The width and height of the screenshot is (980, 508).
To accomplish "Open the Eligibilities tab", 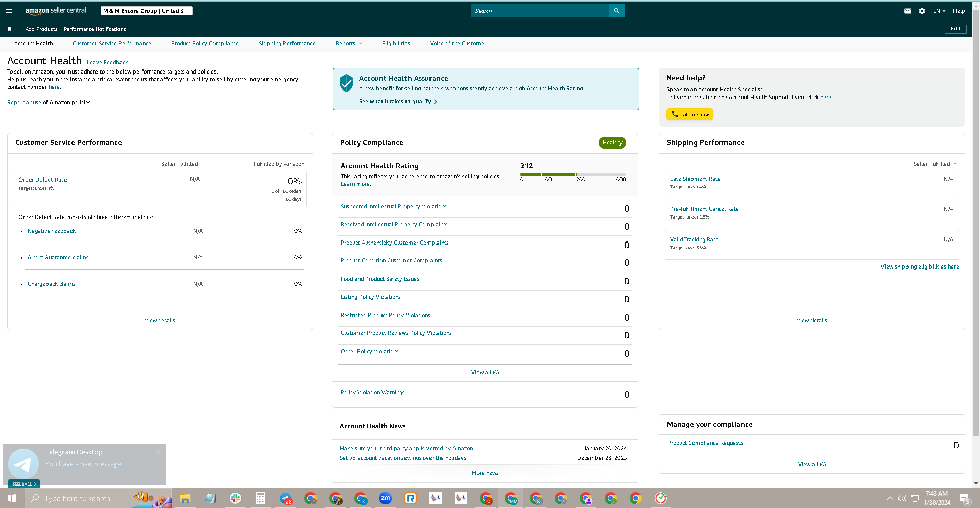I will tap(396, 44).
